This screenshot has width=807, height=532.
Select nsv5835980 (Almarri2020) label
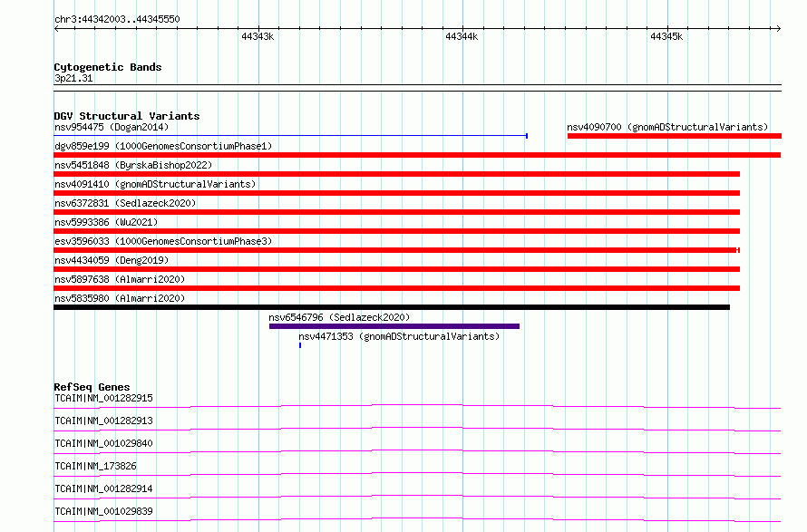click(x=120, y=298)
